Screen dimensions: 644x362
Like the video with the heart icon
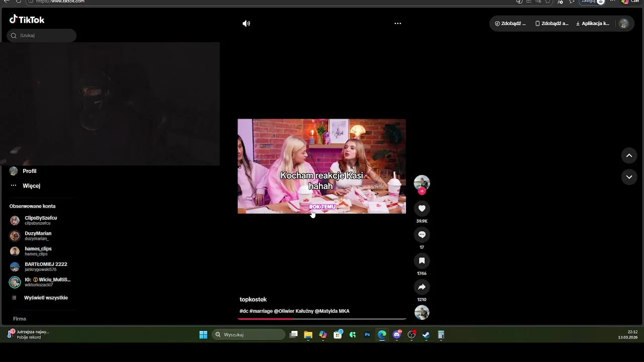(x=422, y=209)
